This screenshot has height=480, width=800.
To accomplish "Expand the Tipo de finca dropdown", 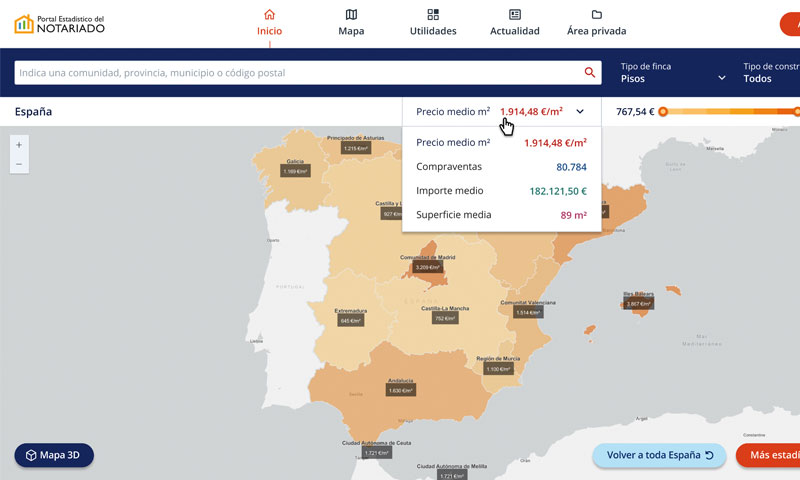I will pos(673,73).
